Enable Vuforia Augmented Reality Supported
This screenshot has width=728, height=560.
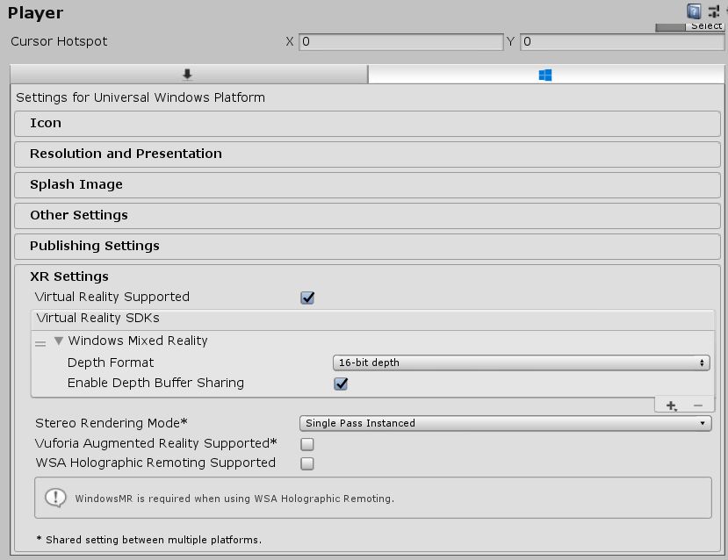tap(306, 444)
